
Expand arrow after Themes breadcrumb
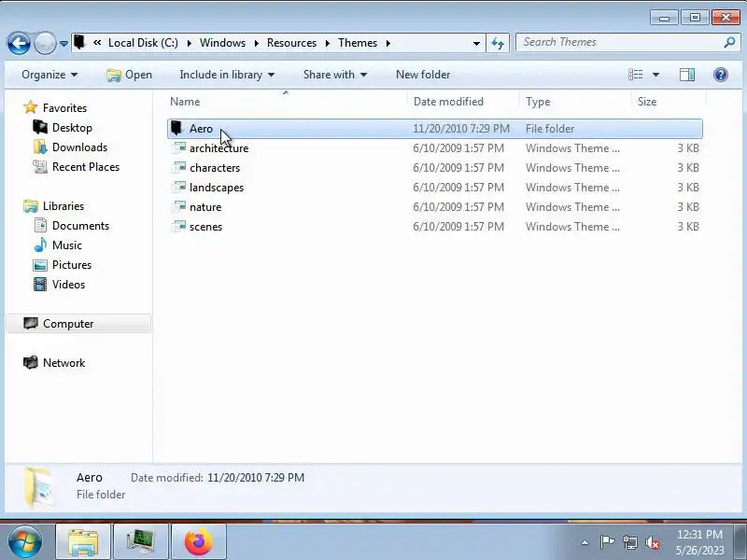[x=388, y=43]
